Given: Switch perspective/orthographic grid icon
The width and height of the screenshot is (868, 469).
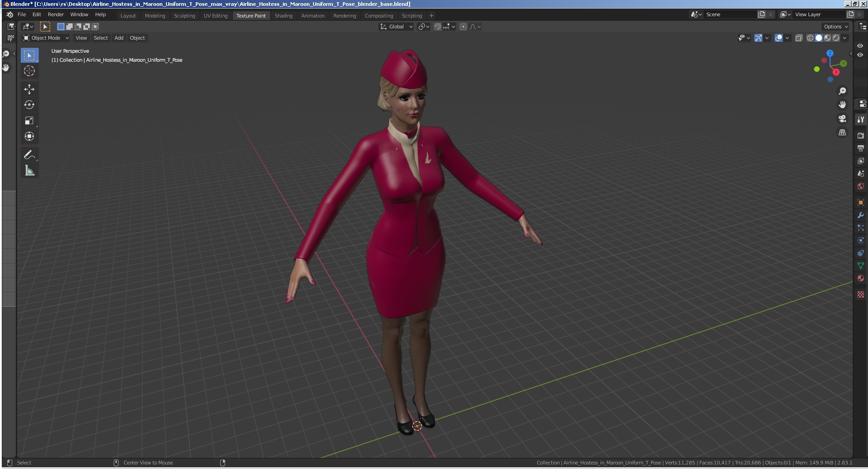Looking at the screenshot, I should tap(842, 133).
